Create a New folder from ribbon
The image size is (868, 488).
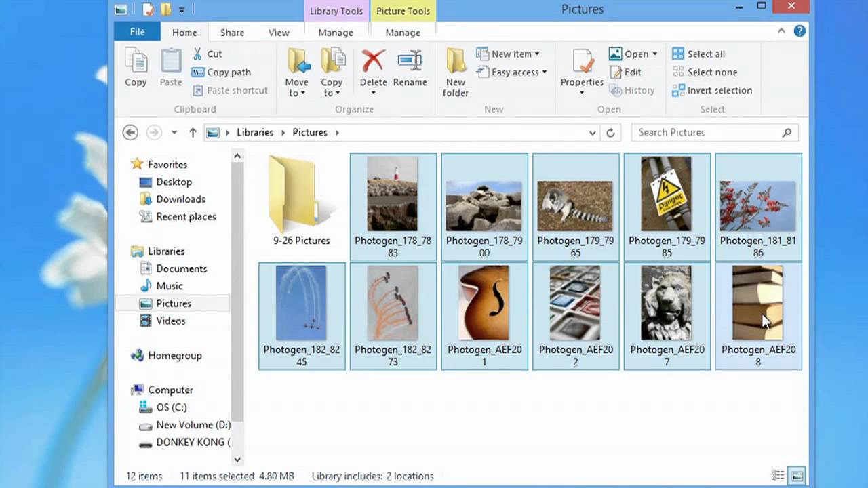456,71
